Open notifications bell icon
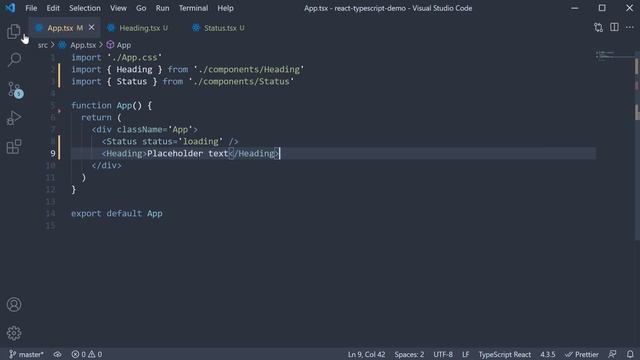Viewport: 640px width, 360px height. tap(630, 354)
